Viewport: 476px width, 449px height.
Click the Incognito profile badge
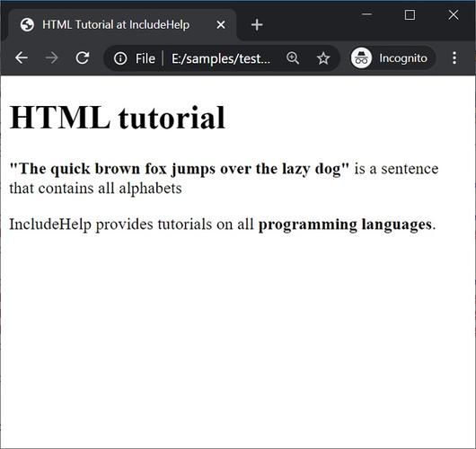coord(393,58)
